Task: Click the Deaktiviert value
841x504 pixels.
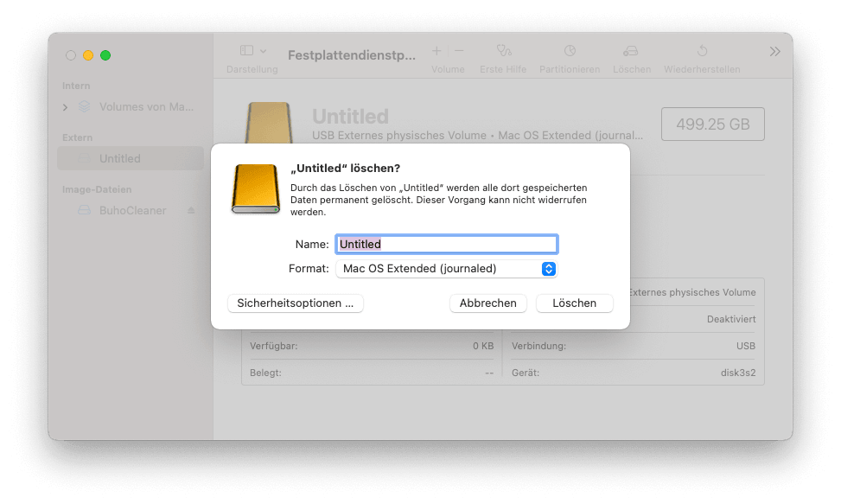Action: (x=731, y=319)
